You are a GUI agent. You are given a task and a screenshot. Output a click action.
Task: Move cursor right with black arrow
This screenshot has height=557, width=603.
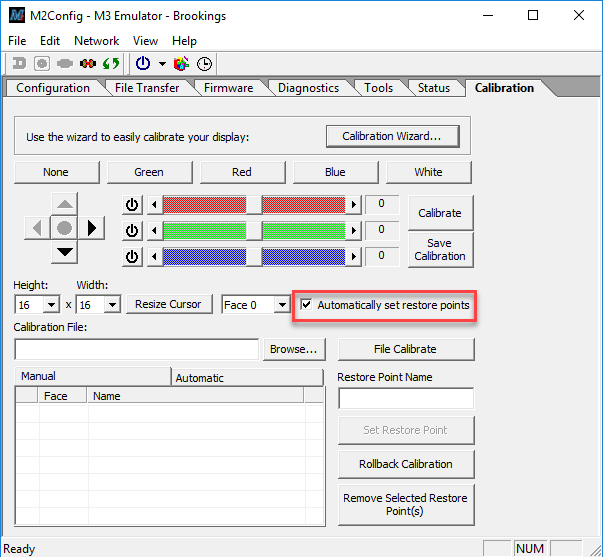coord(92,228)
